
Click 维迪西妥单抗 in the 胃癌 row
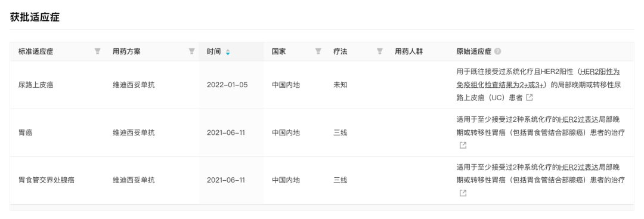pos(134,132)
